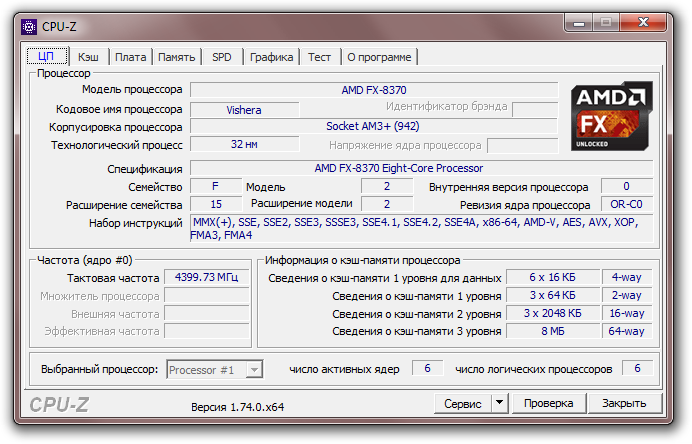Screen dimensions: 692x444
Task: Click the Vishera code name field
Action: [x=244, y=109]
